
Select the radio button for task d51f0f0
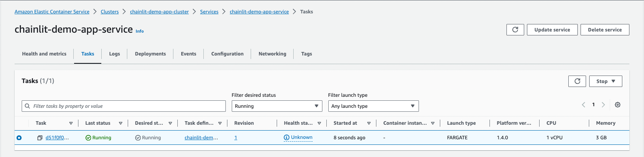click(x=19, y=138)
